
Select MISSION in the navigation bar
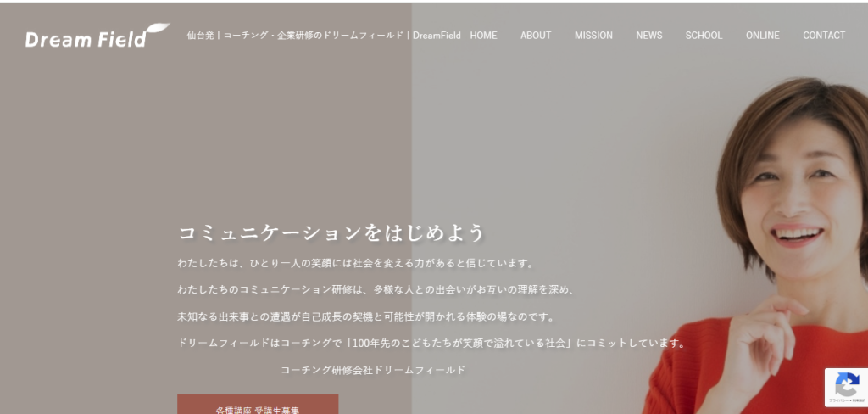click(593, 36)
